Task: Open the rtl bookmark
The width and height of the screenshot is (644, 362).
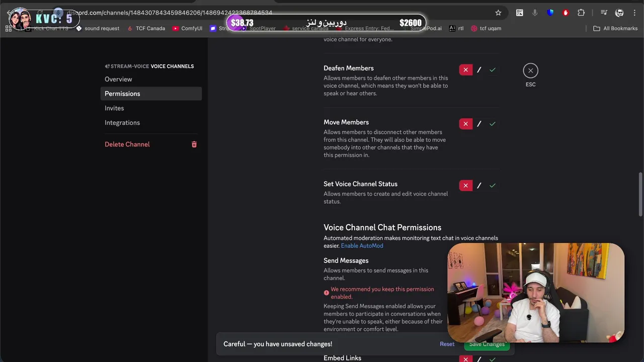Action: 456,29
